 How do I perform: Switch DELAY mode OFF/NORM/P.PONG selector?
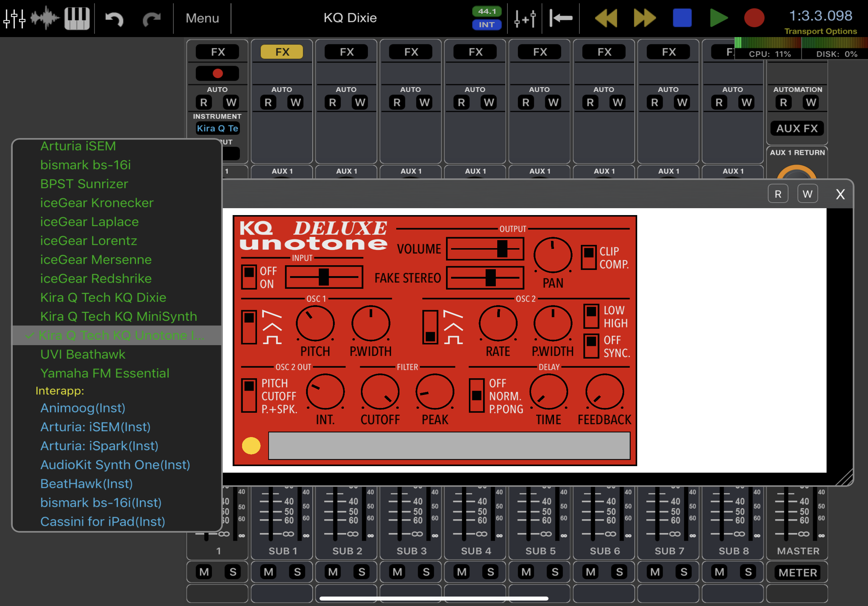477,395
